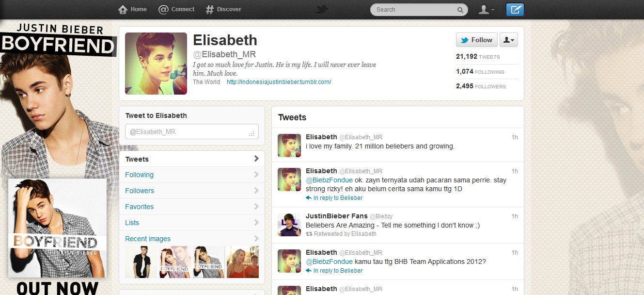Select the Lists item in sidebar

192,223
